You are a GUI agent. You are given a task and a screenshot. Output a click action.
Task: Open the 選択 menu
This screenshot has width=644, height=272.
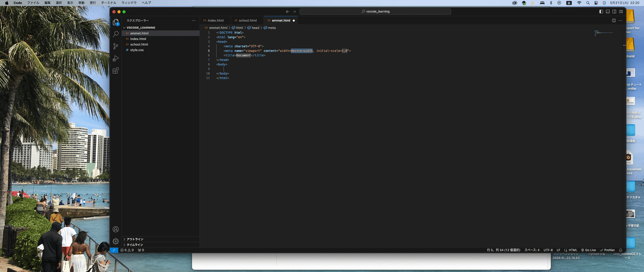59,3
